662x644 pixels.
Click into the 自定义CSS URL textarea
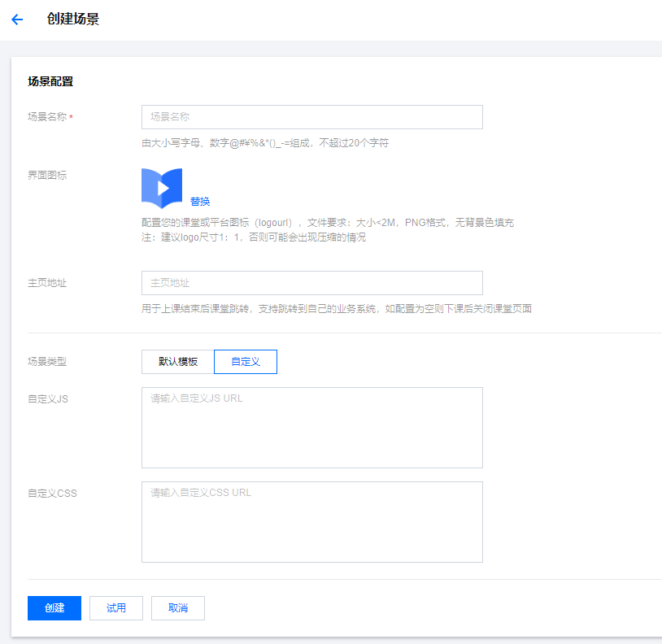coord(311,522)
